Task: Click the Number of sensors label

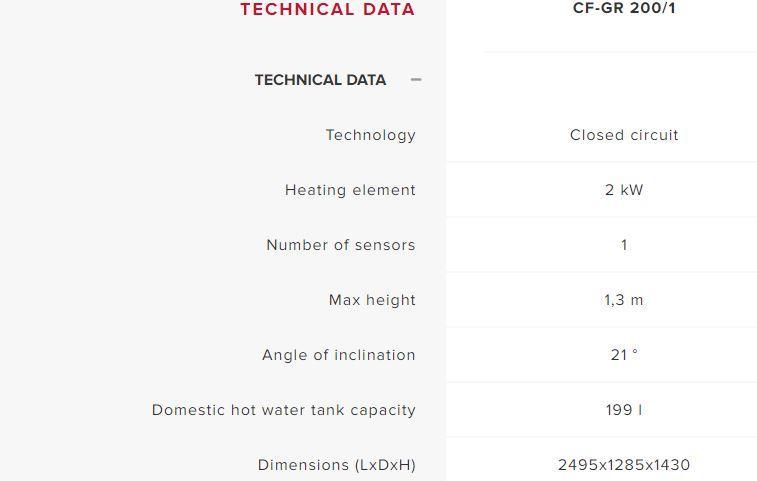Action: pyautogui.click(x=341, y=245)
